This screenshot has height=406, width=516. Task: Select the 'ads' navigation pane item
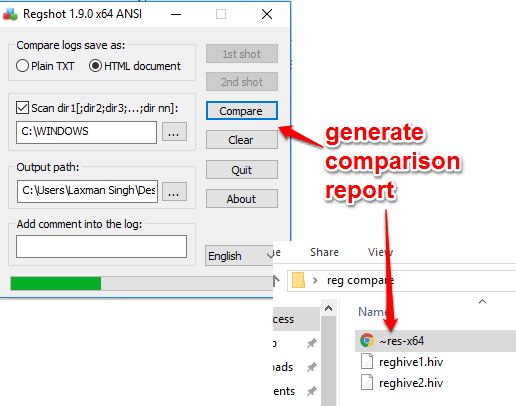283,367
